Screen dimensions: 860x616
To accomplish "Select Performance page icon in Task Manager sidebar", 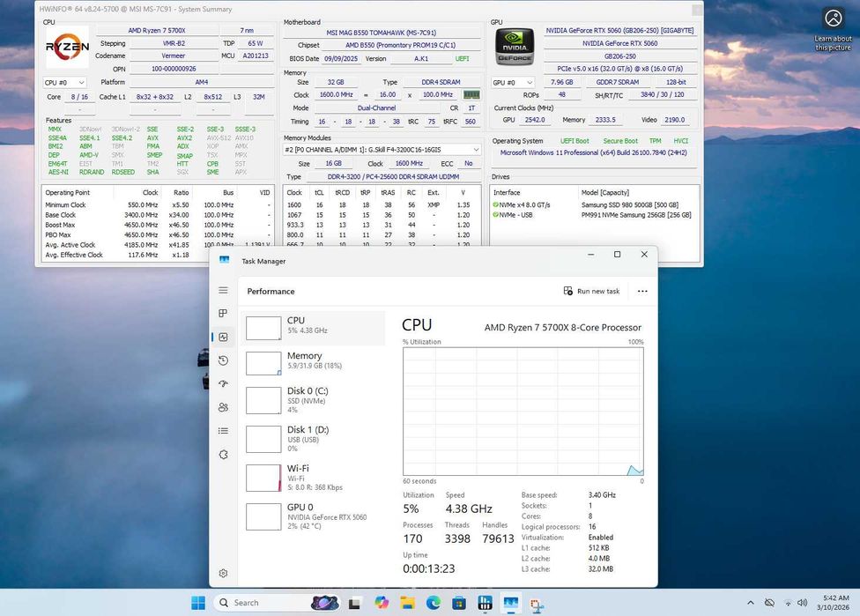I will pyautogui.click(x=223, y=337).
